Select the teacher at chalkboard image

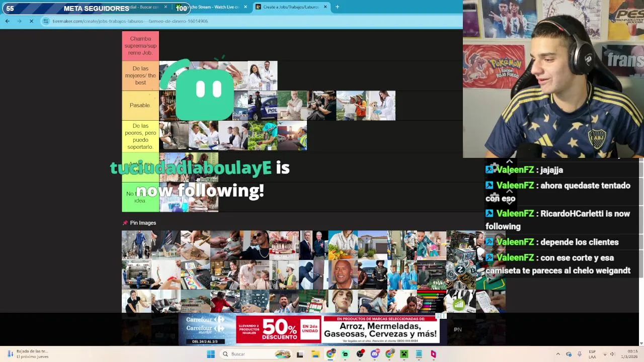pyautogui.click(x=292, y=106)
